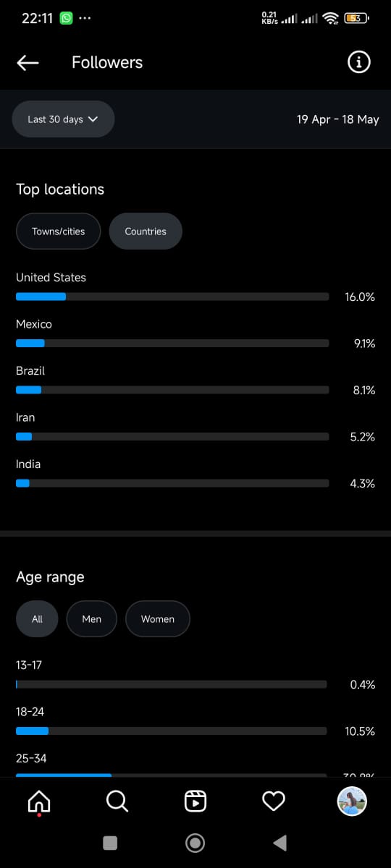Open the Reels icon in bottom bar
The height and width of the screenshot is (868, 391).
click(195, 801)
